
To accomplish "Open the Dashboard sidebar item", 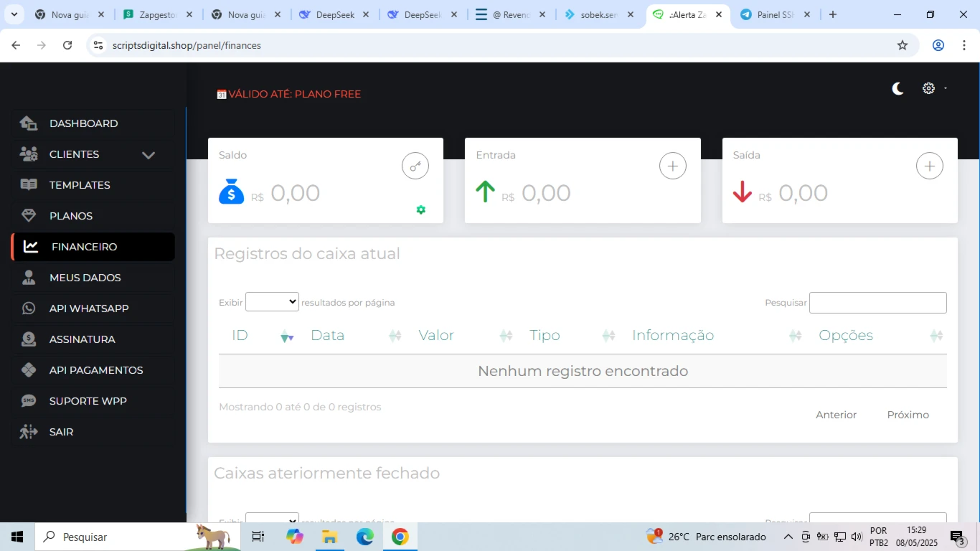I will click(93, 123).
